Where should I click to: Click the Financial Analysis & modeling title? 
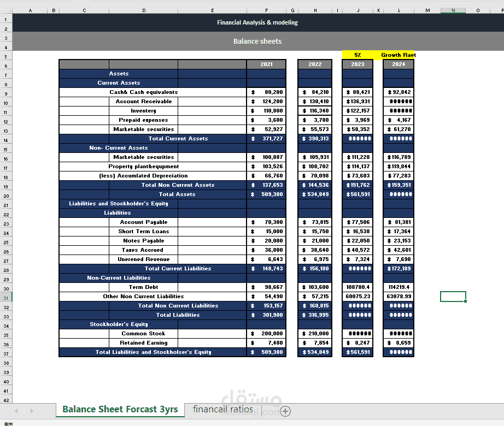(257, 22)
